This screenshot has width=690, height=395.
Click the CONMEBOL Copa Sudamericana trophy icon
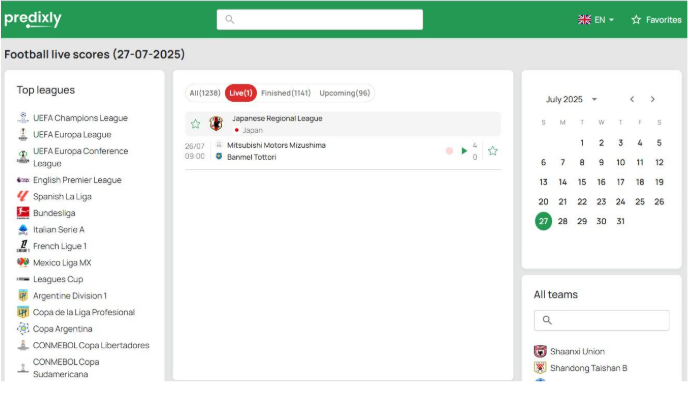[x=23, y=368]
